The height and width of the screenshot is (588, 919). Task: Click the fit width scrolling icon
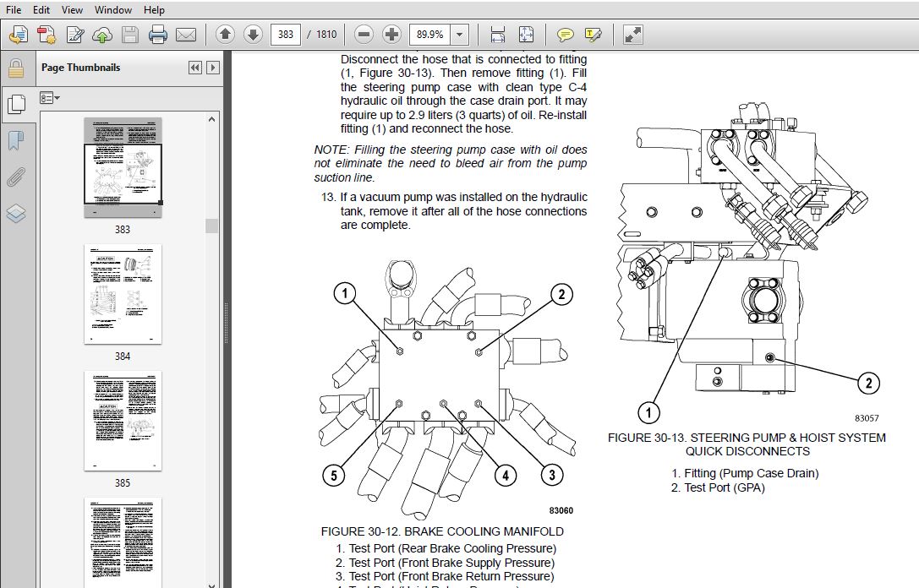point(497,35)
